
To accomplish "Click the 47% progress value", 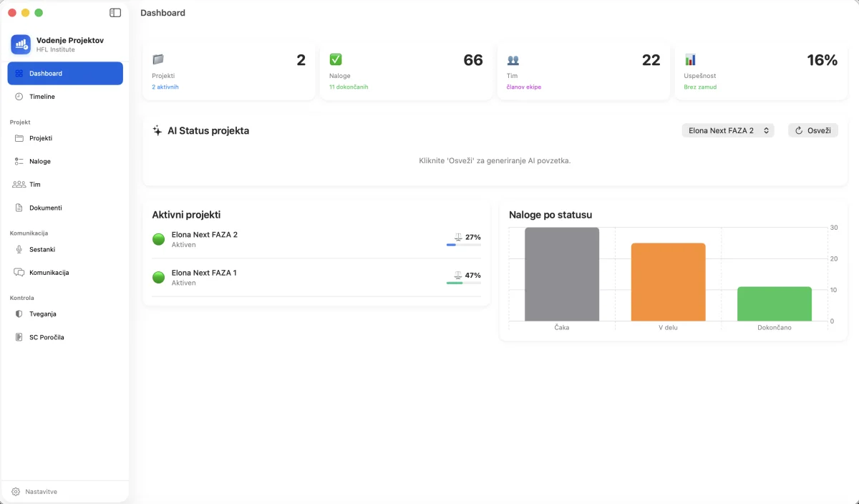I will tap(473, 275).
